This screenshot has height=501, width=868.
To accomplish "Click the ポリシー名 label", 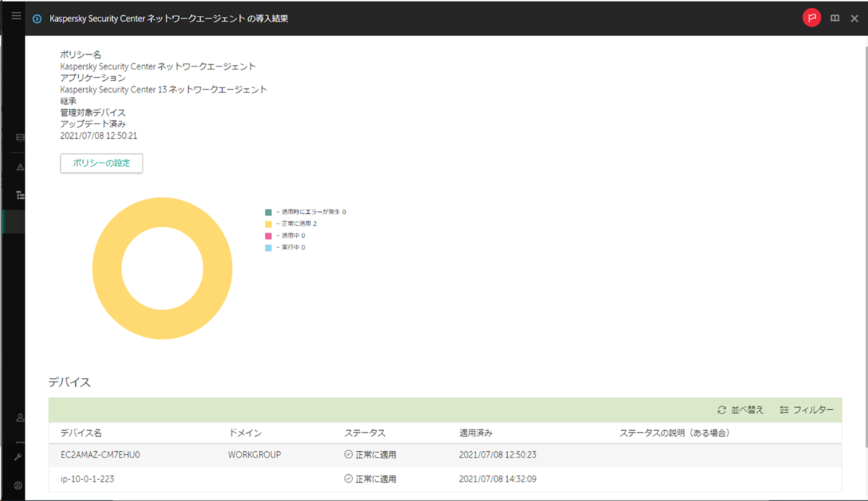I will point(80,55).
